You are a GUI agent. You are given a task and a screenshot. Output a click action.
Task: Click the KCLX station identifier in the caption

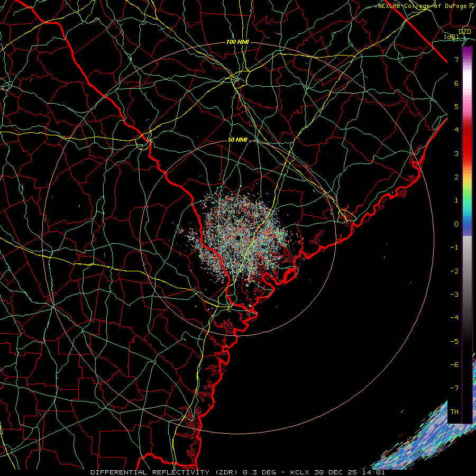(300, 472)
